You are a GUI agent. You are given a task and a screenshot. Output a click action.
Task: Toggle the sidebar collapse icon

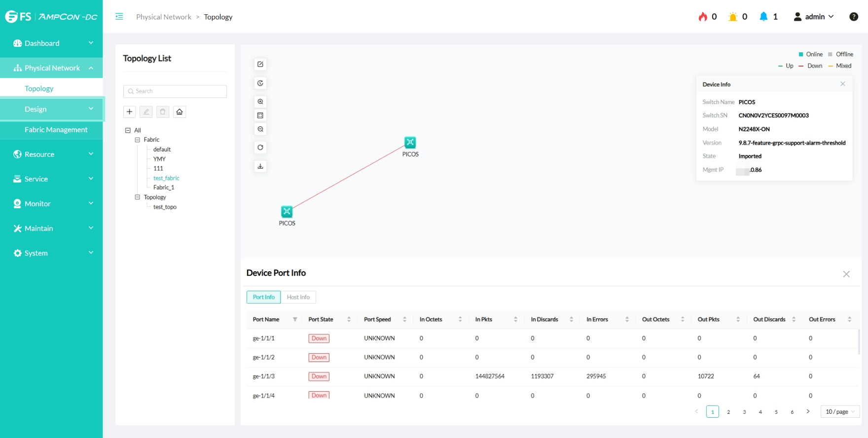(119, 17)
